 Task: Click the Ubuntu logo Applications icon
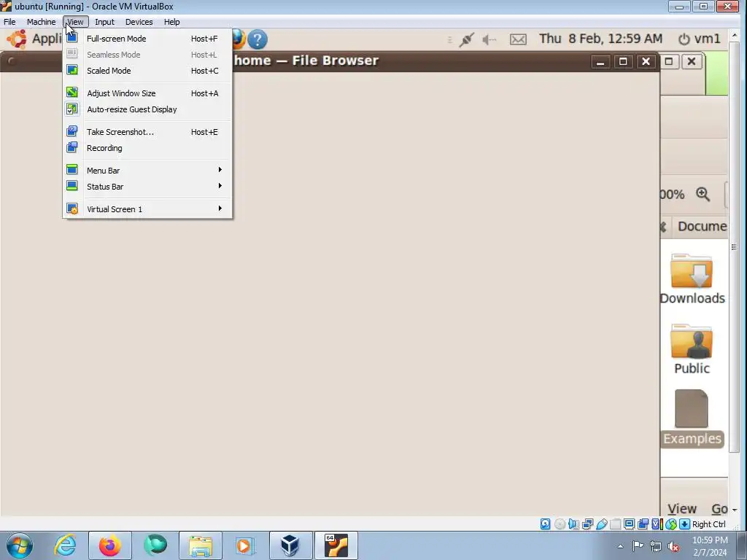click(x=18, y=39)
